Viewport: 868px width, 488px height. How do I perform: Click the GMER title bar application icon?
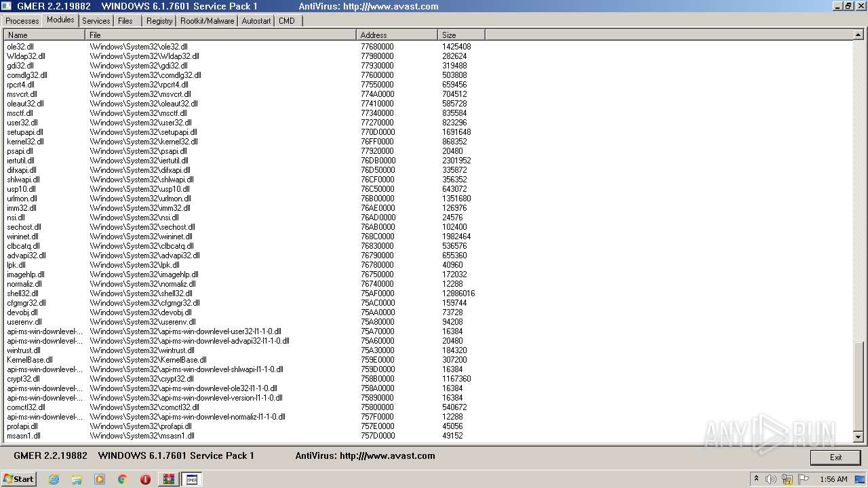point(6,6)
